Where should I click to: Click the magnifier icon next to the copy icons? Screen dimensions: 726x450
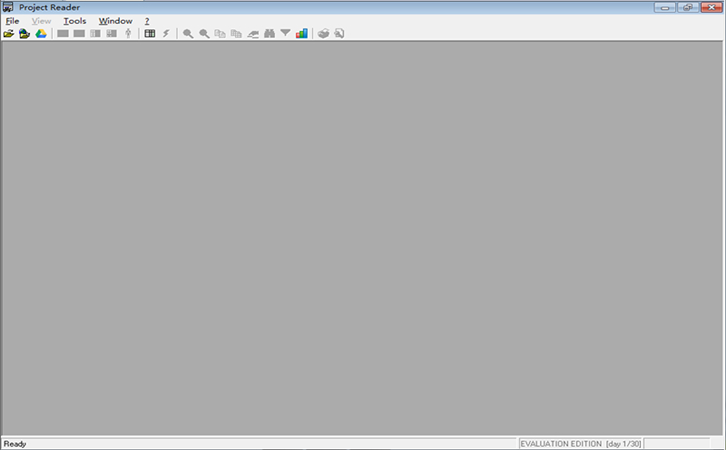(204, 33)
